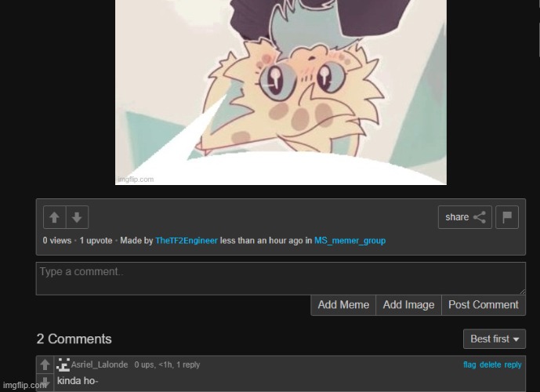Open the share options button
The image size is (540, 392).
(x=465, y=217)
